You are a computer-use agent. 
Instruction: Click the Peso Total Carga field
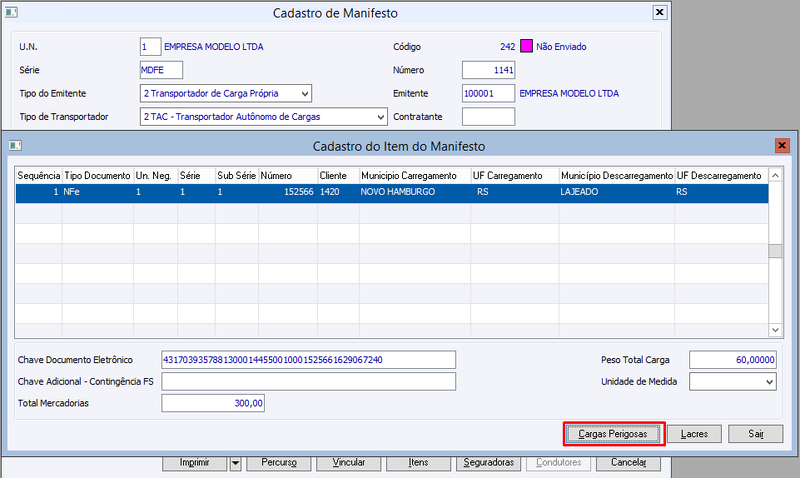(x=733, y=360)
